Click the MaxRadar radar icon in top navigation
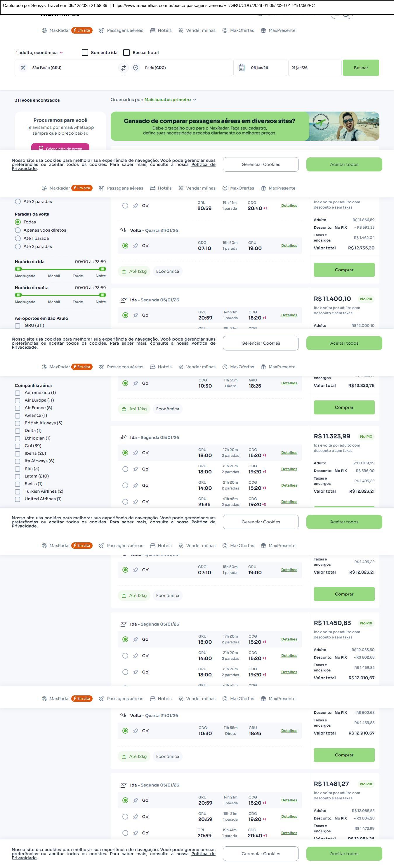This screenshot has height=868, width=394. coord(44,30)
